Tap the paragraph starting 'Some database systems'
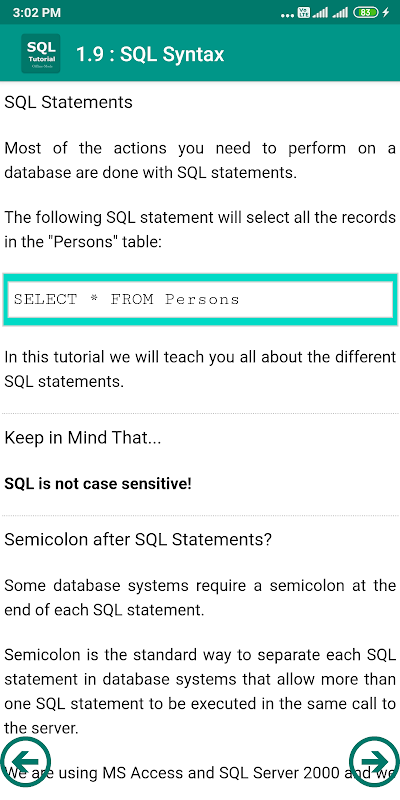The image size is (400, 800). pos(200,597)
